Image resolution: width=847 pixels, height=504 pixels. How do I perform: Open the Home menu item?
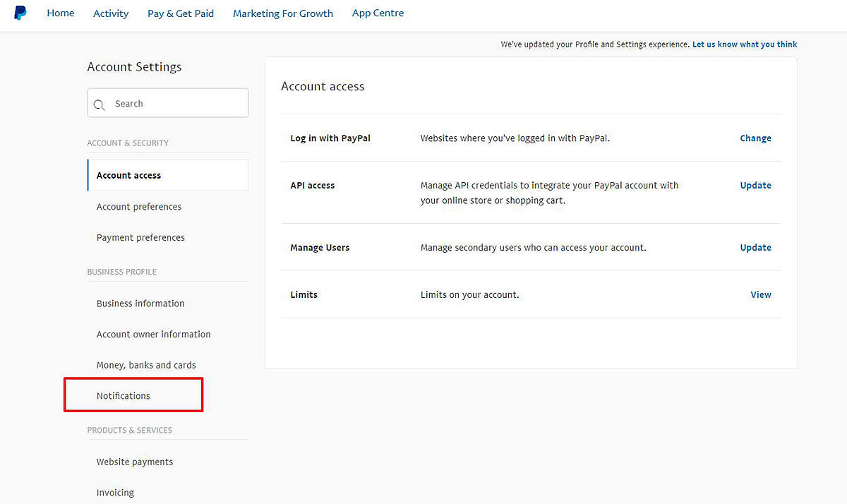coord(60,13)
